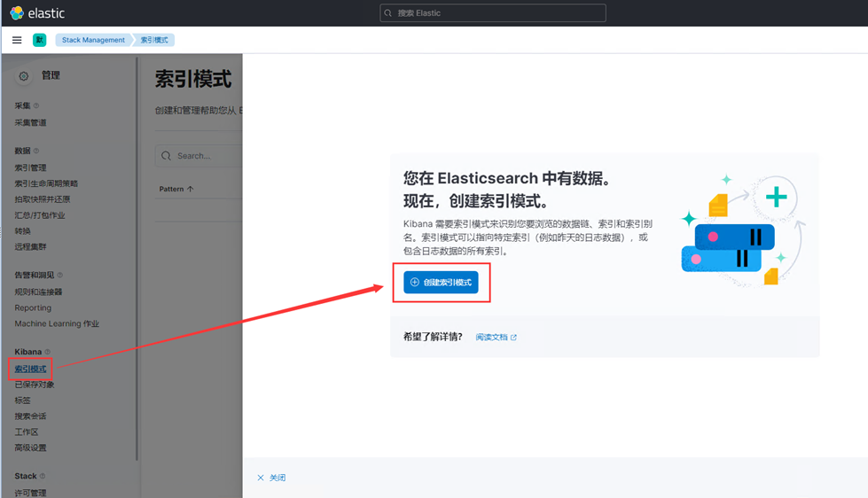Open the green space avatar selector
The width and height of the screenshot is (868, 498).
[39, 40]
